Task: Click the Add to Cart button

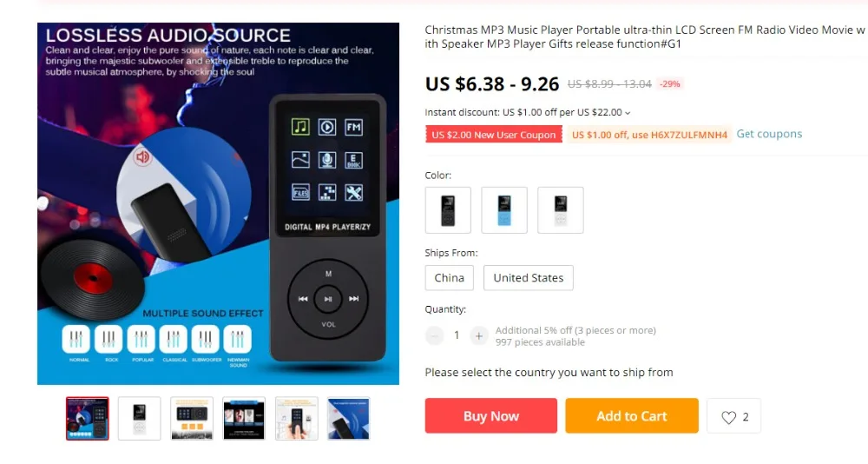Action: (x=632, y=415)
